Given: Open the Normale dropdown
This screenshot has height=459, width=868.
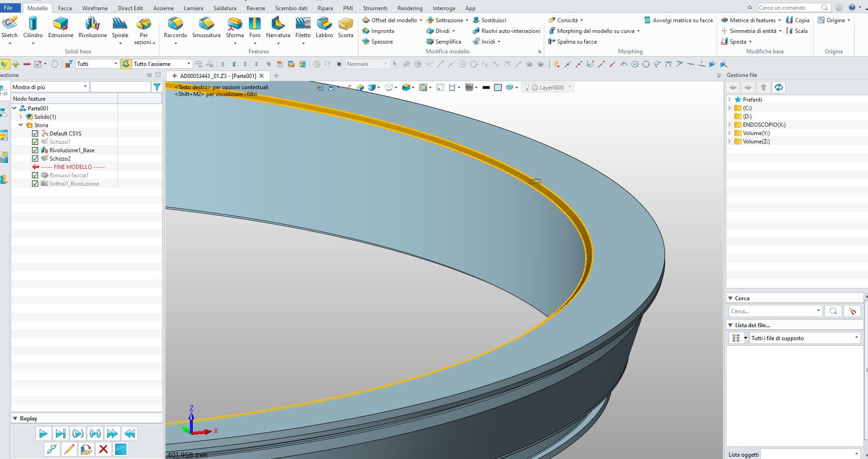Looking at the screenshot, I should click(366, 64).
